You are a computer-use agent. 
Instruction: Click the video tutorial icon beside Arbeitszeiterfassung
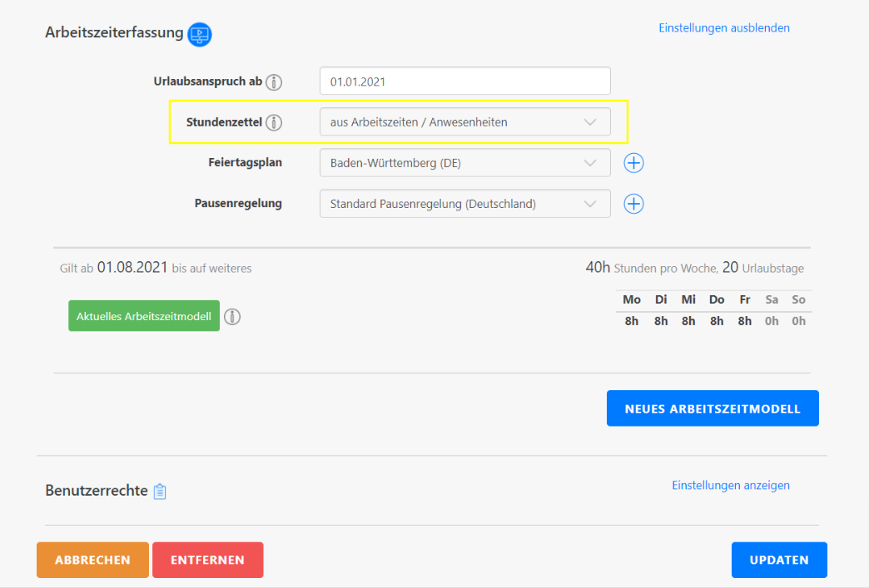200,34
